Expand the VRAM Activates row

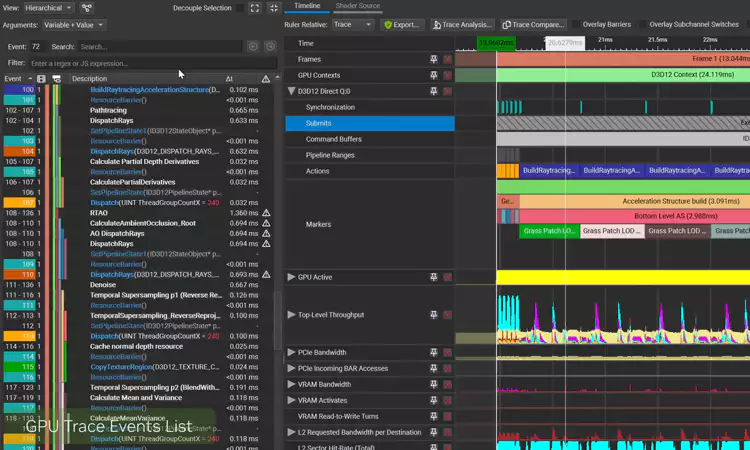click(x=291, y=400)
